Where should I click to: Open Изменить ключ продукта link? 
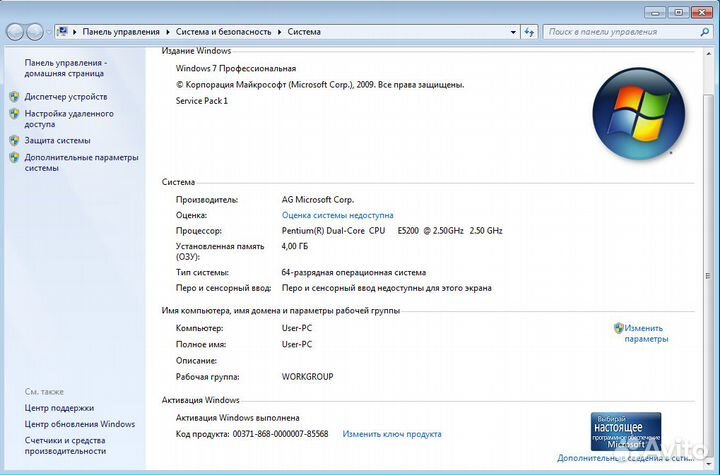[x=391, y=434]
